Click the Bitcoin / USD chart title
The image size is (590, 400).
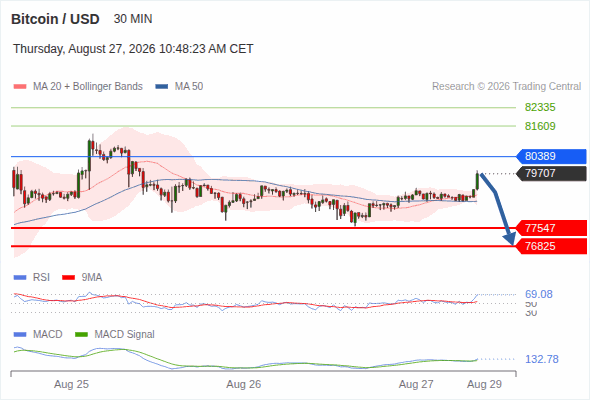coord(55,19)
